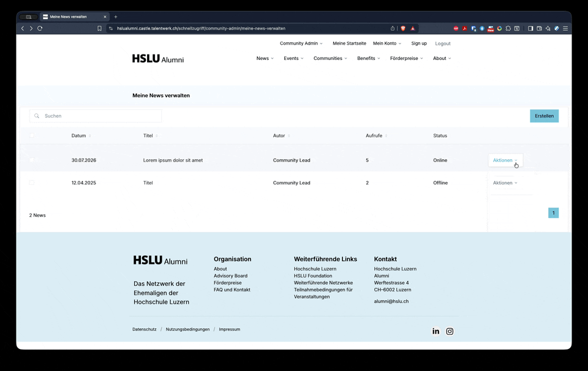Open the Förderpreise navigation menu
Image resolution: width=588 pixels, height=371 pixels.
click(x=406, y=58)
